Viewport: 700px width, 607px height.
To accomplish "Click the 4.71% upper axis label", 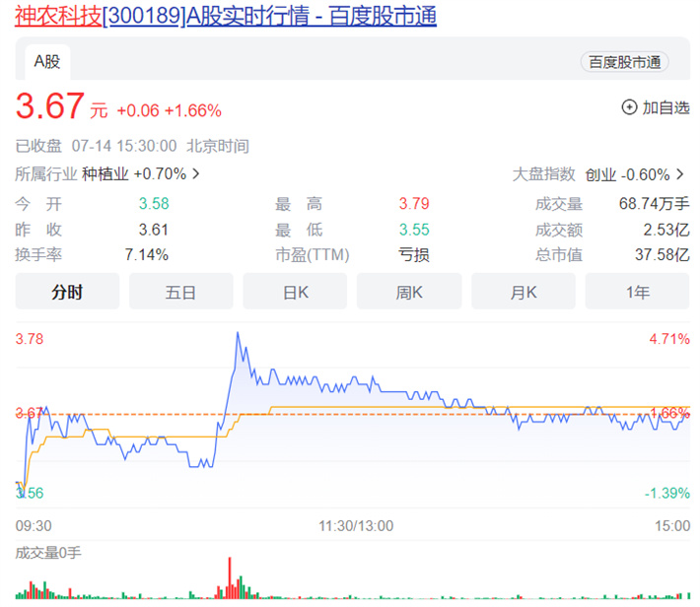I will (669, 339).
